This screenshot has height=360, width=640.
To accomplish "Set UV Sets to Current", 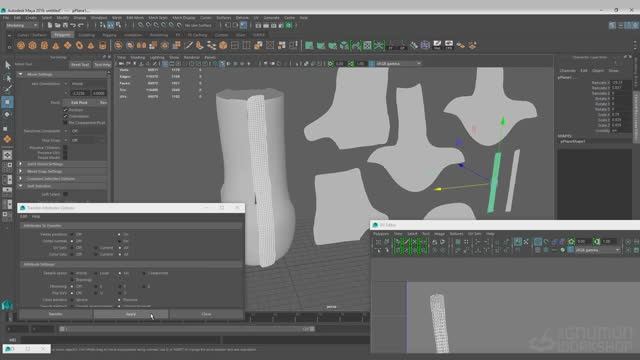I will (x=96, y=248).
